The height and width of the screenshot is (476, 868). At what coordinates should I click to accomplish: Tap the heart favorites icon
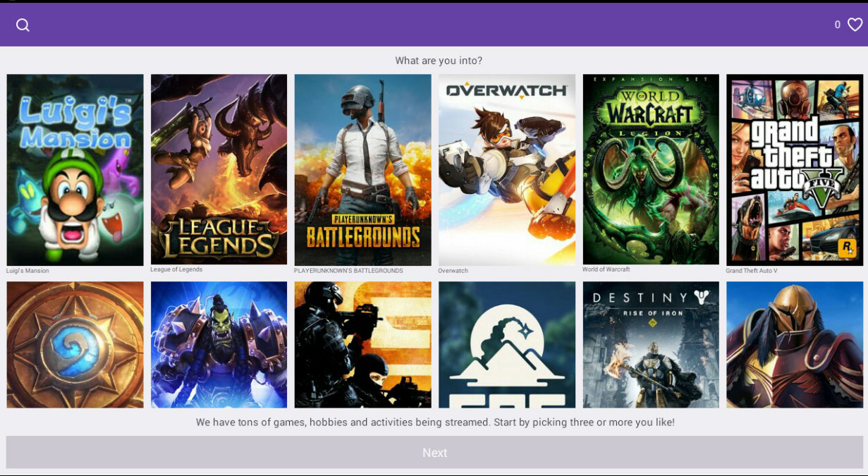[x=855, y=25]
